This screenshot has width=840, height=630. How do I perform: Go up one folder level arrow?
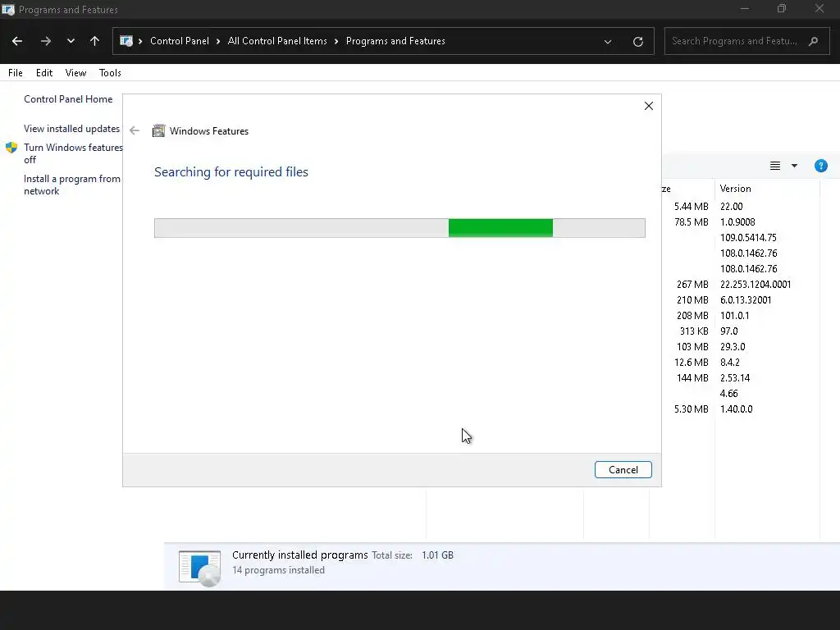click(x=95, y=41)
